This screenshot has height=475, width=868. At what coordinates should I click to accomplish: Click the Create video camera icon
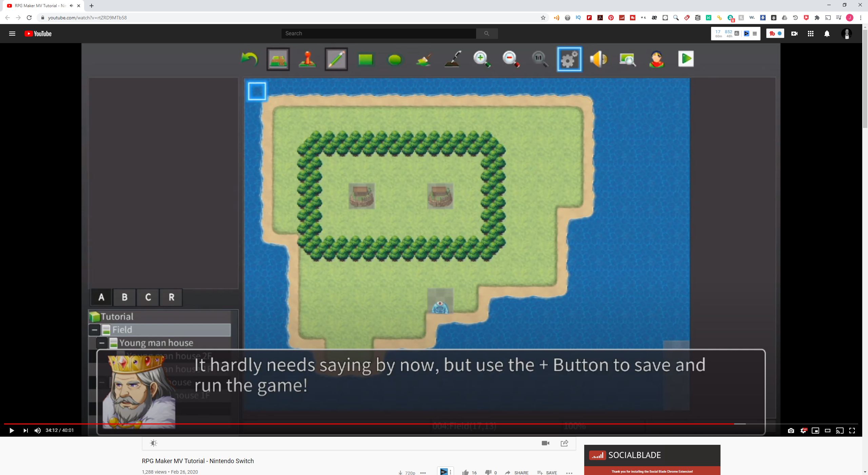point(794,34)
